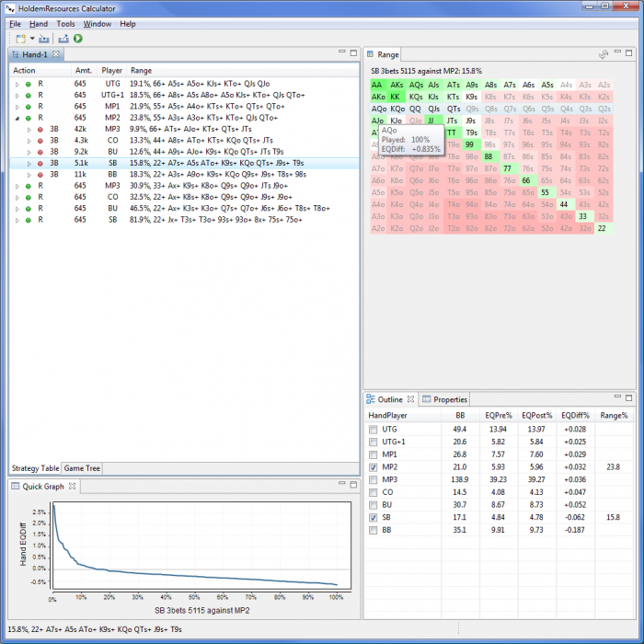Click the Amt. column header

(x=84, y=70)
